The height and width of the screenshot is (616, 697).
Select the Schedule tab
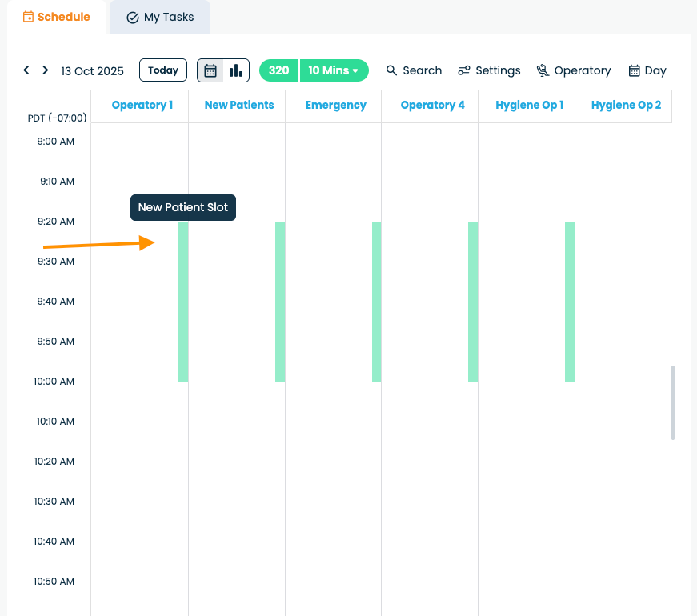click(56, 17)
